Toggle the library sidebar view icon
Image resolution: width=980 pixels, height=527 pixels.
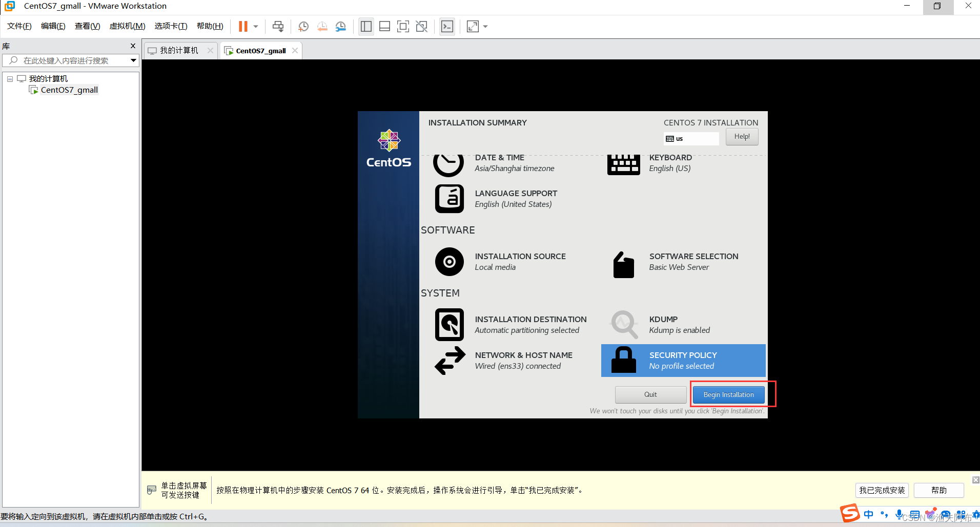(366, 26)
